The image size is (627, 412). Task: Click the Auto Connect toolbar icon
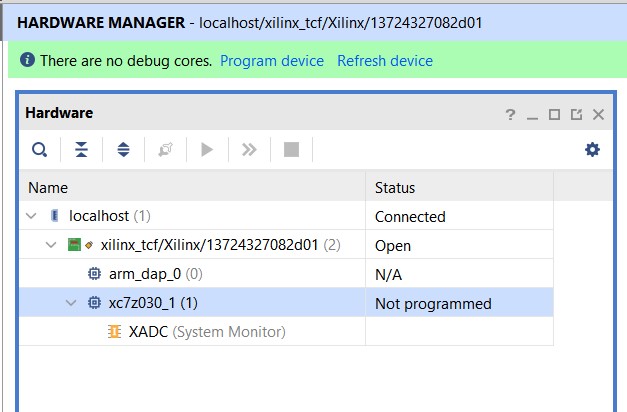pos(165,150)
